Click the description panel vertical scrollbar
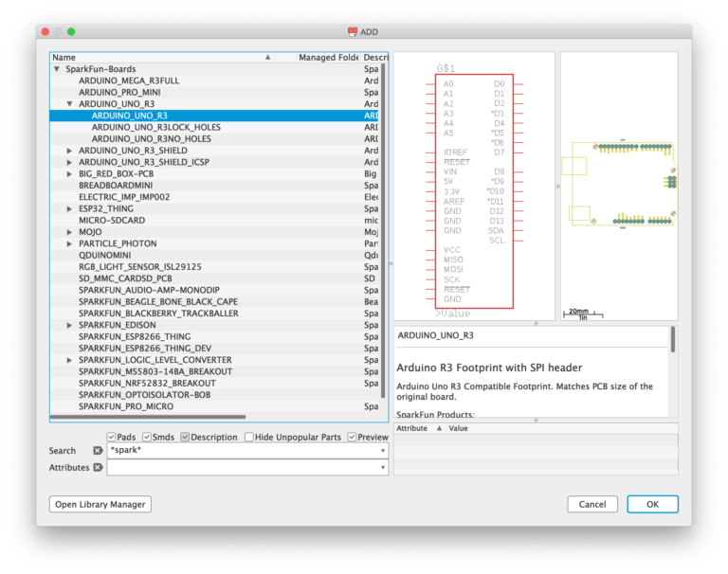This screenshot has width=728, height=574. coord(673,341)
